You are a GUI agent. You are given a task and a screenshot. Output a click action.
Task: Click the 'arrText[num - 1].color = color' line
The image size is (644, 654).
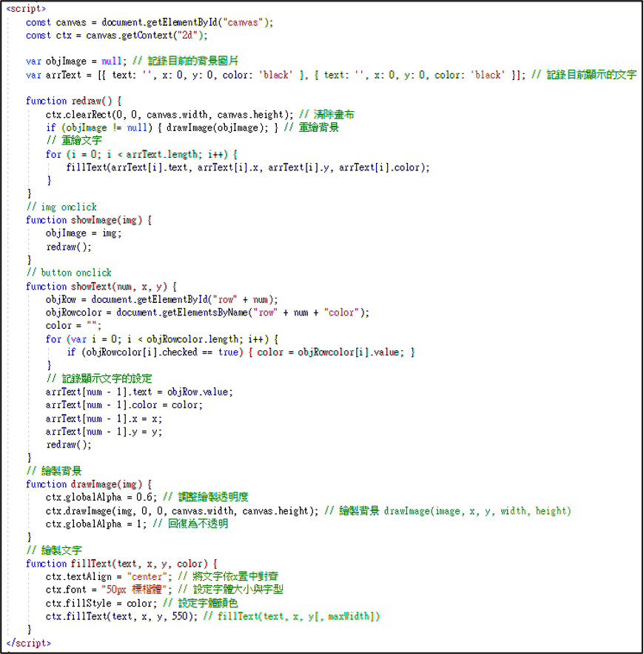(x=124, y=405)
